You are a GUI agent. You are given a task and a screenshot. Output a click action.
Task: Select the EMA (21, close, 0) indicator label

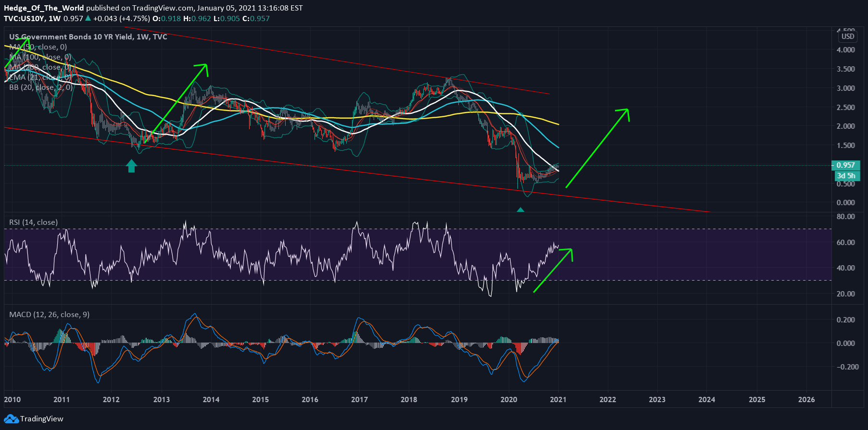point(40,77)
